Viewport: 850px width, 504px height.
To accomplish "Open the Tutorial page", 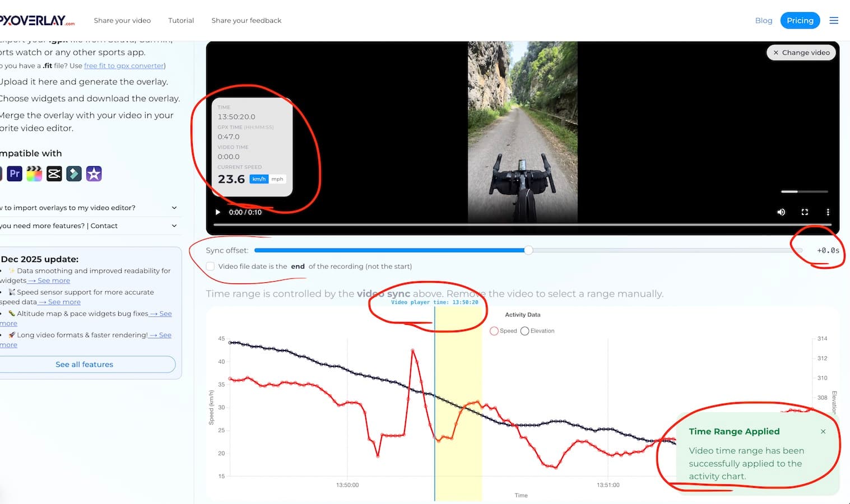I will click(x=181, y=21).
